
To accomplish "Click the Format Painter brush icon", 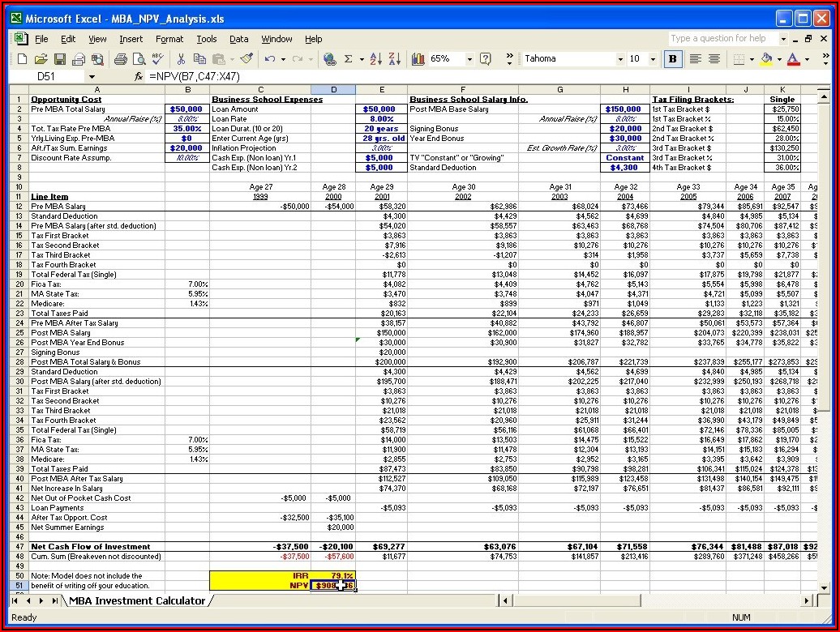I will pyautogui.click(x=246, y=59).
